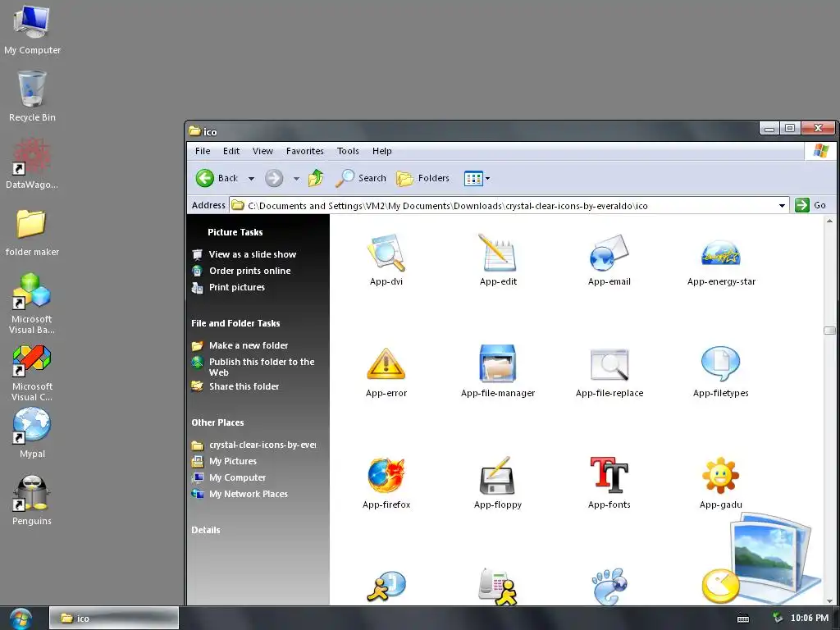Open the Favorites menu
Viewport: 840px width, 630px height.
(305, 151)
